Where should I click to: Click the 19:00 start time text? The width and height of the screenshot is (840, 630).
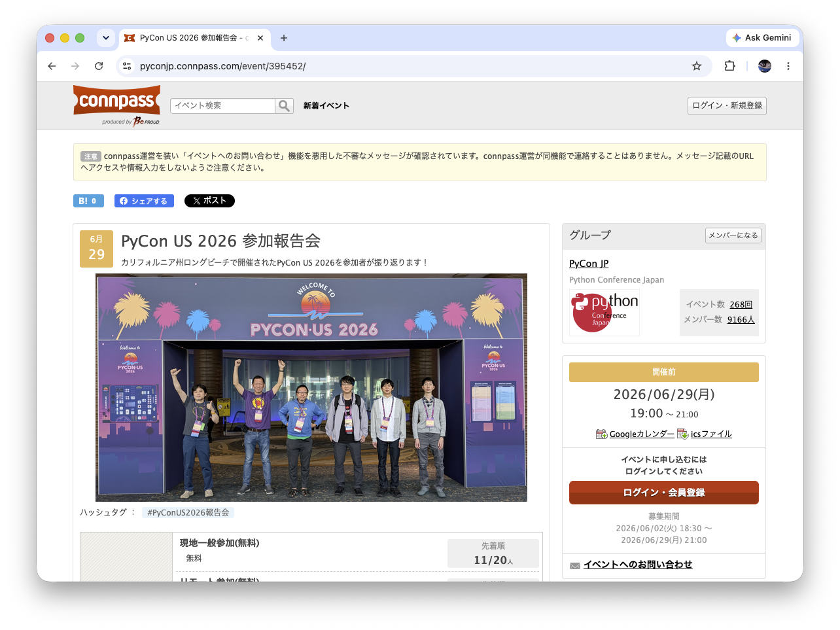(646, 413)
